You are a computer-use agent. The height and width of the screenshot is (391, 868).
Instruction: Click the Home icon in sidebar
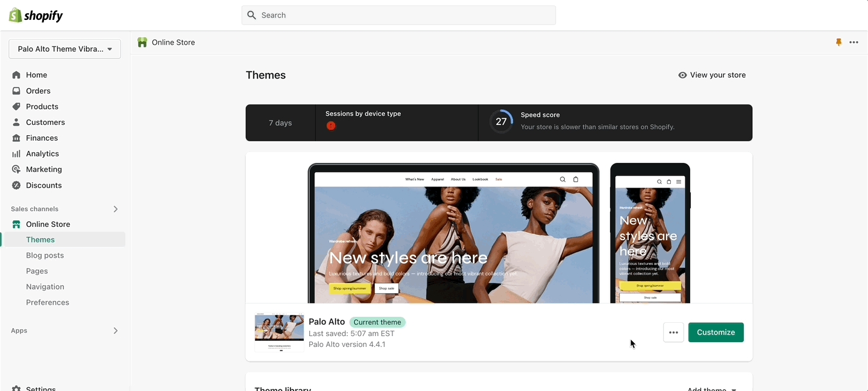pos(16,75)
